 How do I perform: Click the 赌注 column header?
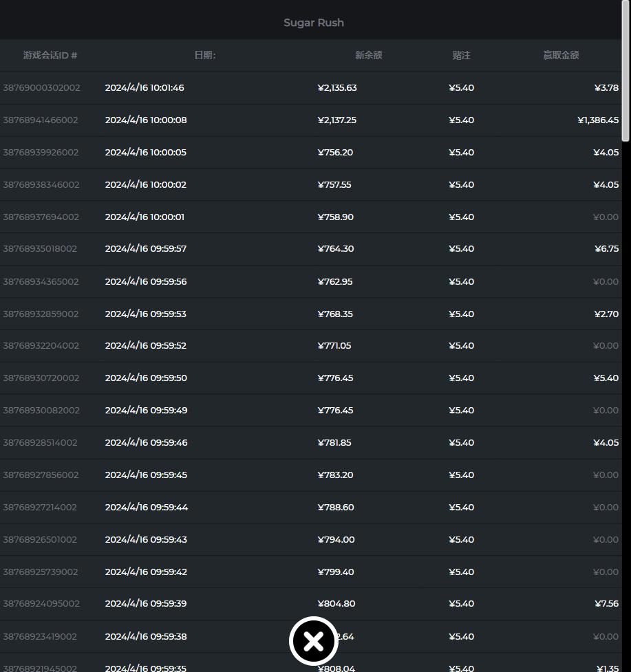[461, 55]
